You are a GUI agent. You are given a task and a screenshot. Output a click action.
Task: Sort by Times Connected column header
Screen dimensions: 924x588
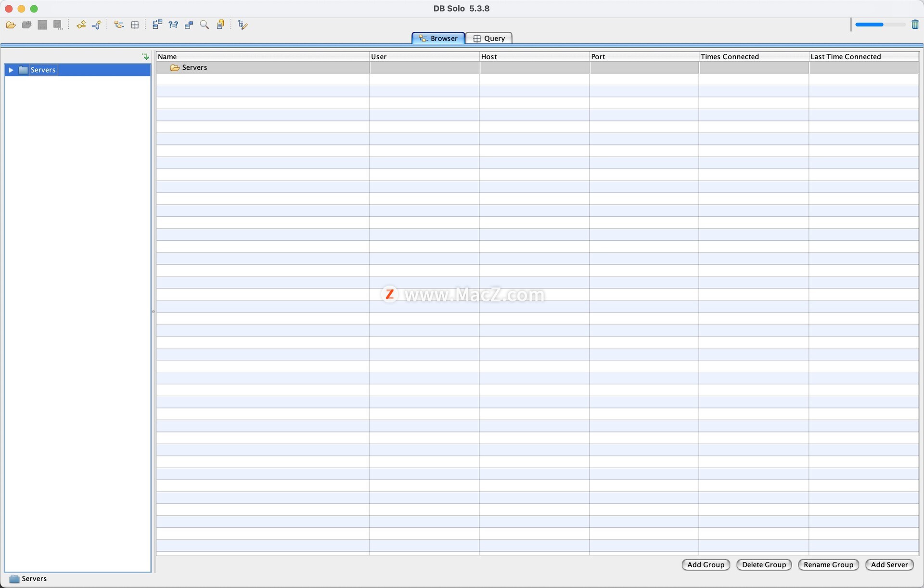coord(754,56)
